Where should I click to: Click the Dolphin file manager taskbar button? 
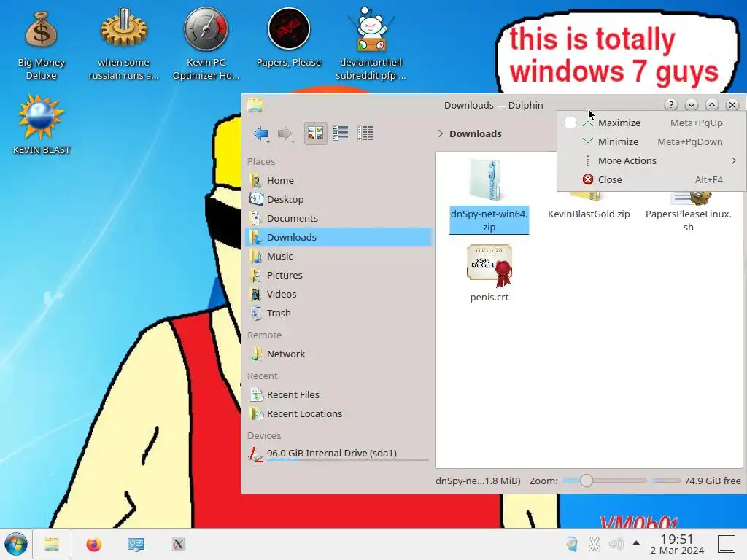52,544
